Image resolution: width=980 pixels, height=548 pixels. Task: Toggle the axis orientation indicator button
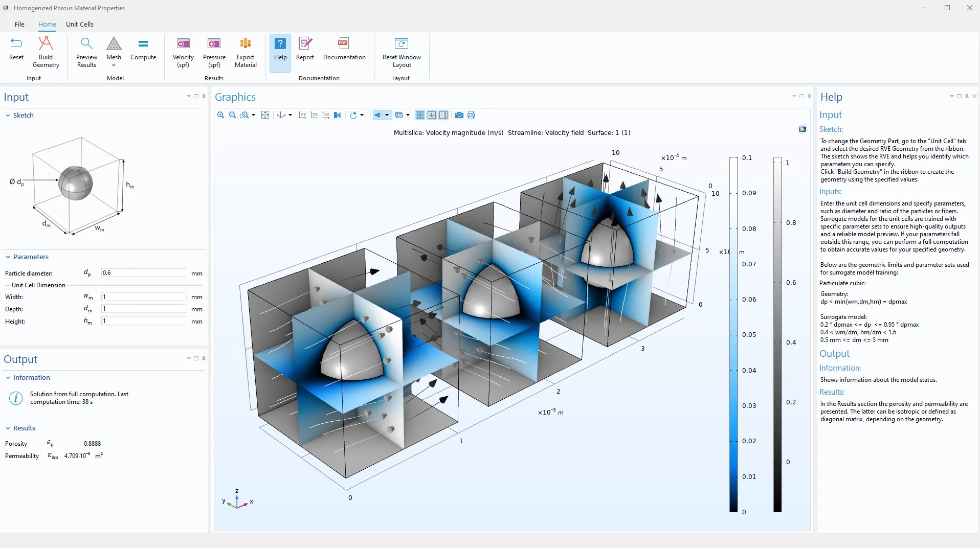(x=432, y=115)
